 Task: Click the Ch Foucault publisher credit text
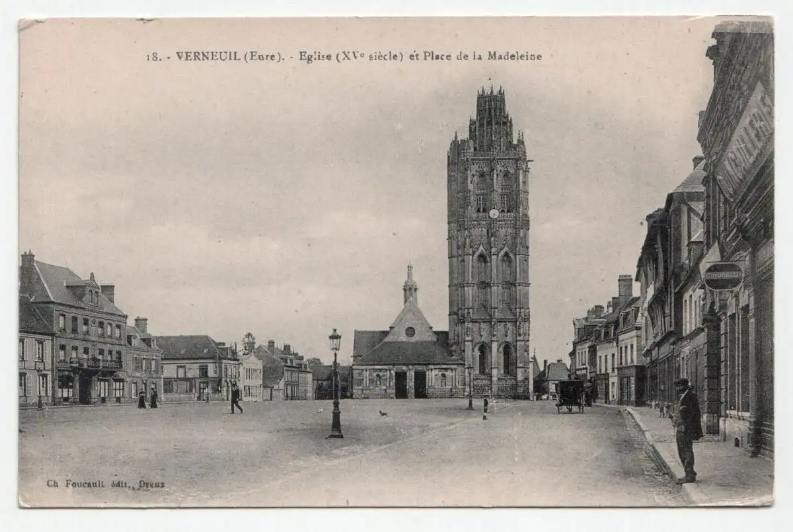pos(106,484)
